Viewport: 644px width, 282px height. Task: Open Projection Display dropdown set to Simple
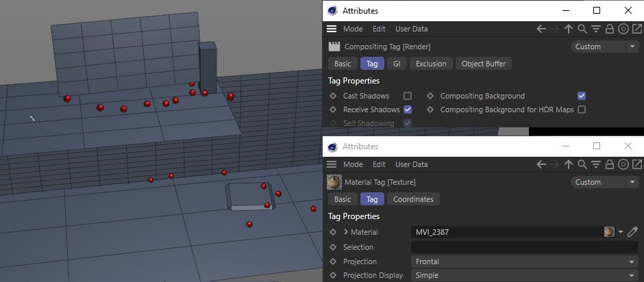click(525, 275)
